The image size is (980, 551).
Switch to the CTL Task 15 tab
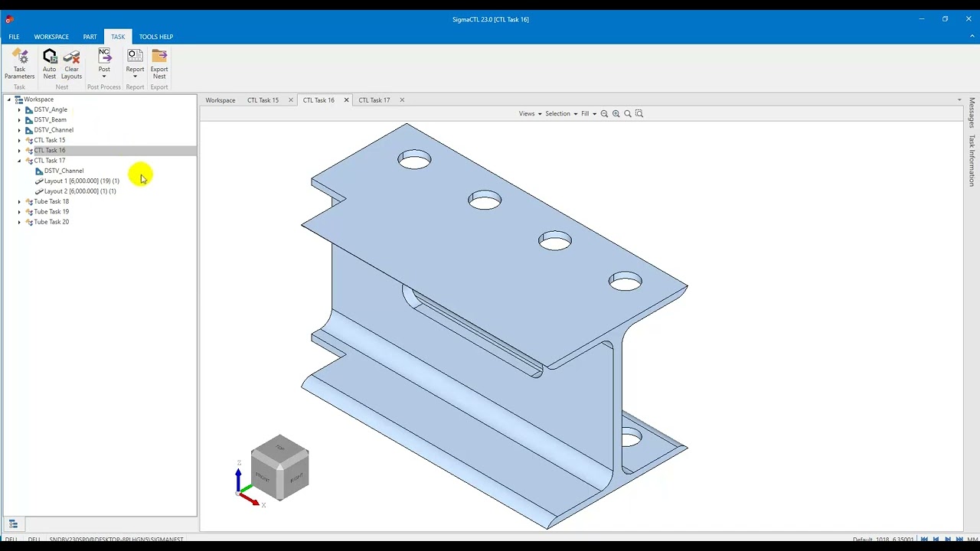263,100
